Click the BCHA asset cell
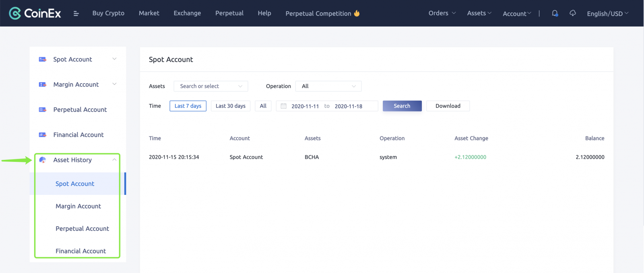The image size is (644, 273). click(312, 157)
